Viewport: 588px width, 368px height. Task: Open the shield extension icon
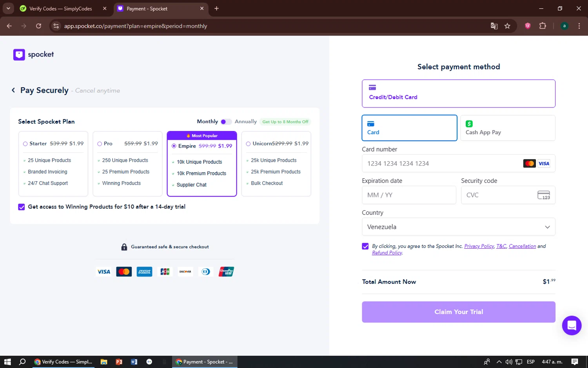pyautogui.click(x=528, y=26)
